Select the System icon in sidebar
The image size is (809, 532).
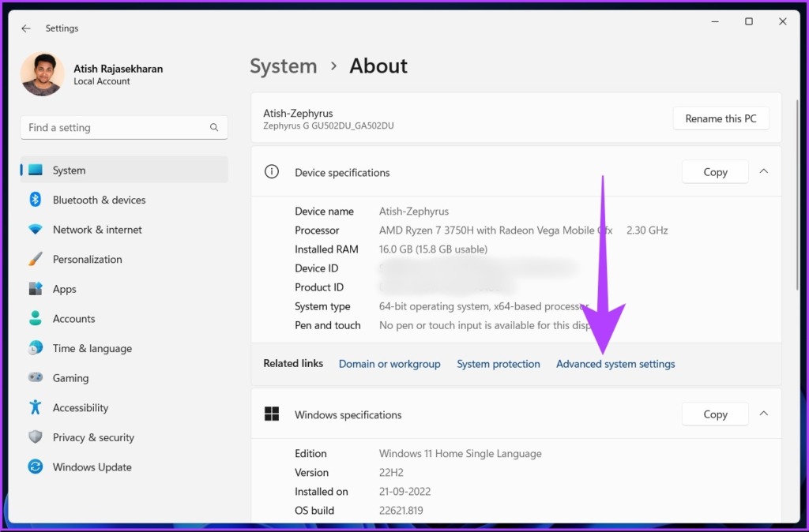point(35,170)
